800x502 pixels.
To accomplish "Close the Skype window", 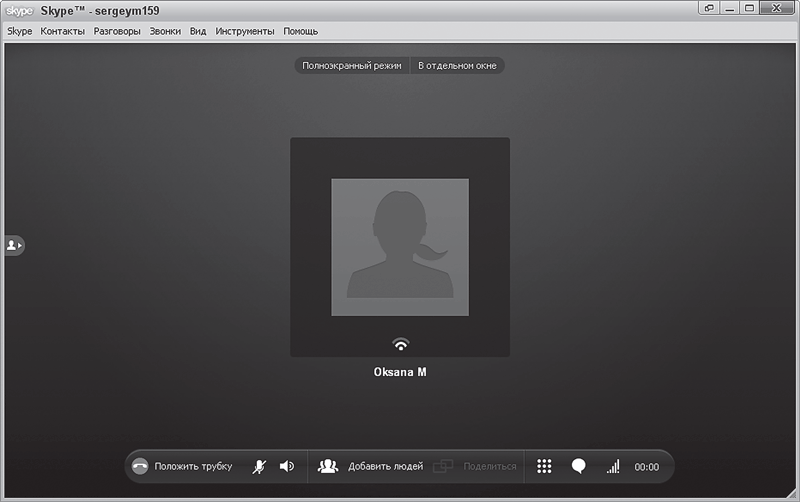I will click(x=777, y=8).
